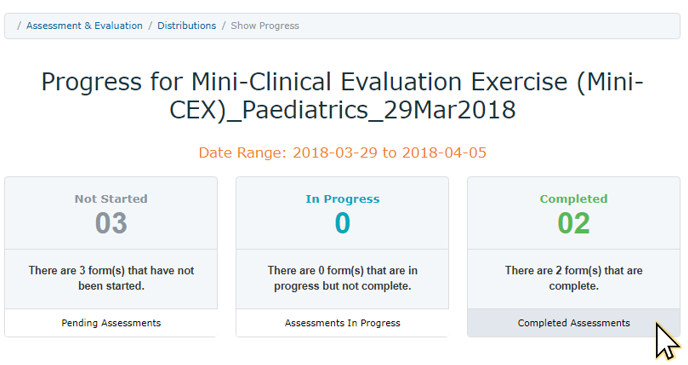
Task: Click the orange Date Range text
Action: 342,153
